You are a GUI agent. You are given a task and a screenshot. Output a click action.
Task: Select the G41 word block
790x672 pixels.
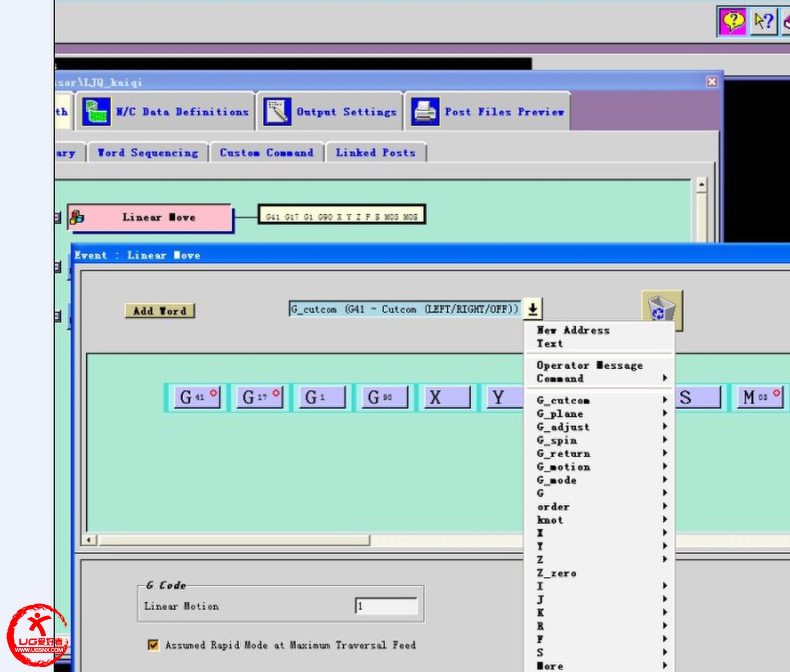click(x=197, y=397)
